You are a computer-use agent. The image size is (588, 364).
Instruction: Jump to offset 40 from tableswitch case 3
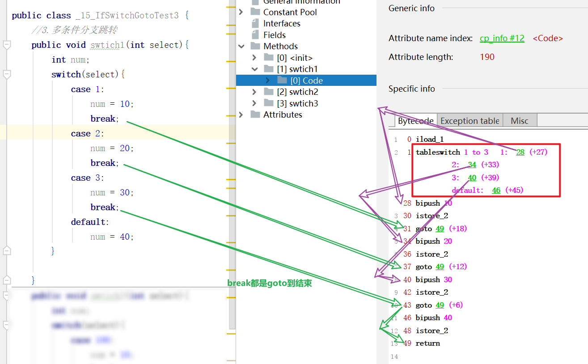tap(472, 178)
